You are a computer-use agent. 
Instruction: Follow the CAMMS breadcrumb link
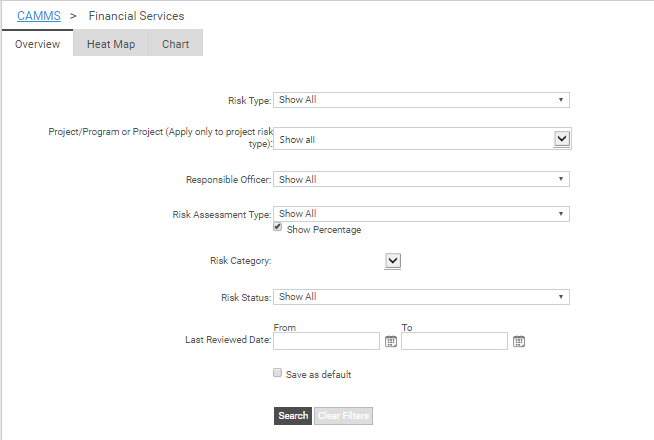(x=39, y=16)
